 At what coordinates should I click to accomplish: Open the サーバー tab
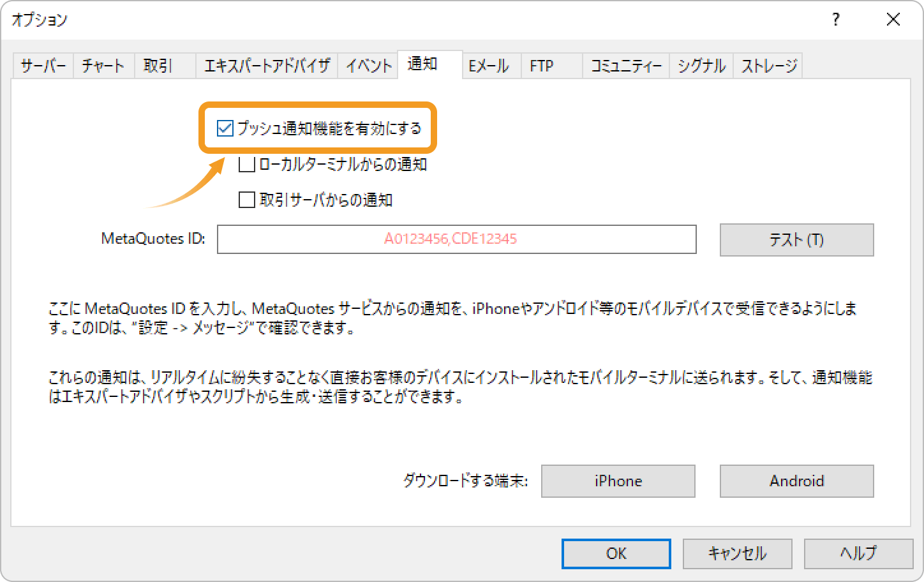pos(43,66)
